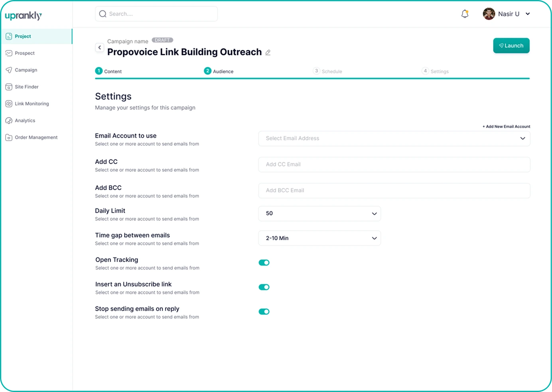Open notifications via the bell icon
This screenshot has height=392, width=552.
click(465, 14)
